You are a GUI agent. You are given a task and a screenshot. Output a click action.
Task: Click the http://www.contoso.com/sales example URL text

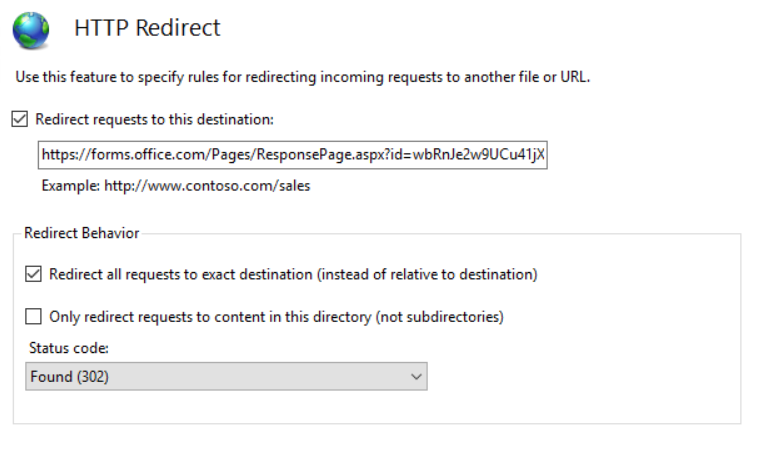click(x=207, y=186)
